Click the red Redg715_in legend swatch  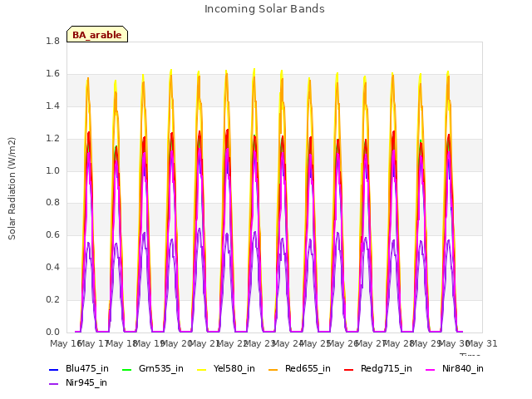[349, 369]
